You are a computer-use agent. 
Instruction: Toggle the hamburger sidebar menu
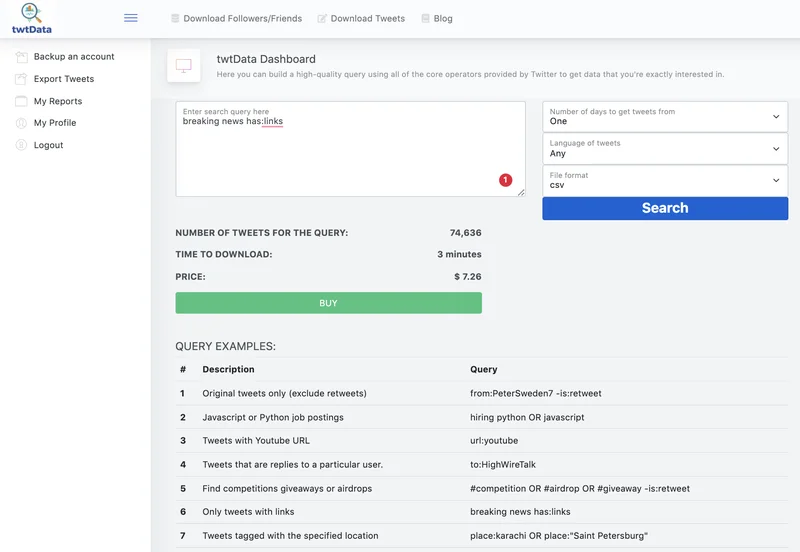(131, 18)
